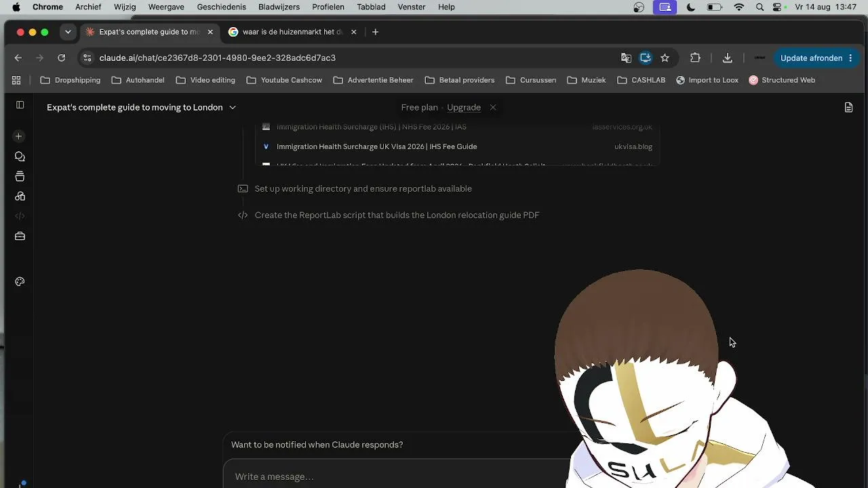The image size is (868, 488).
Task: Open the Advertentie Beheer bookmarks folder
Action: click(x=372, y=80)
